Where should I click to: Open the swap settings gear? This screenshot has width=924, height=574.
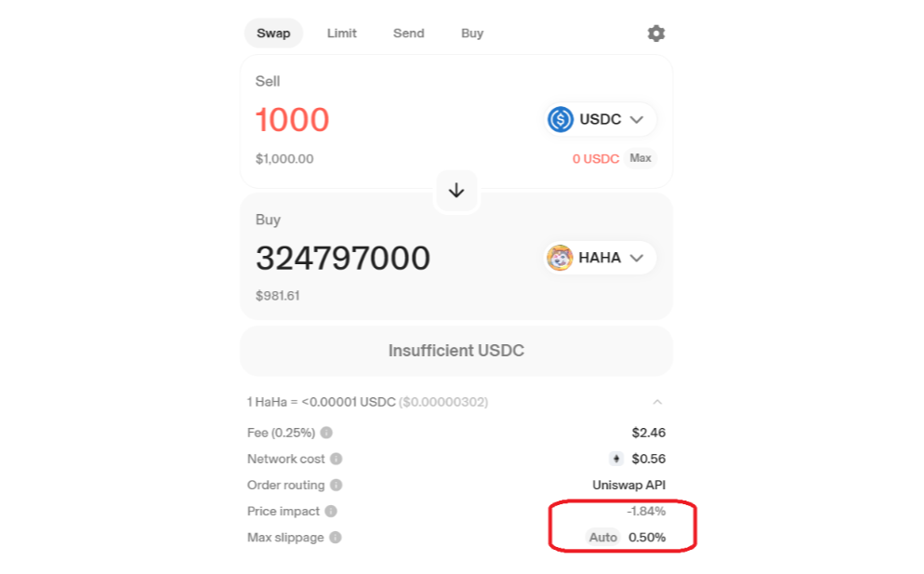pyautogui.click(x=655, y=33)
